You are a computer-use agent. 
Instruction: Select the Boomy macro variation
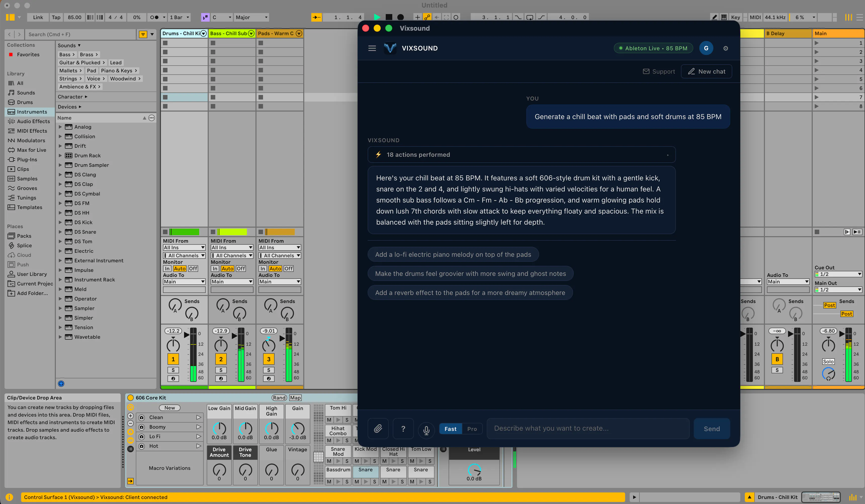coord(169,427)
